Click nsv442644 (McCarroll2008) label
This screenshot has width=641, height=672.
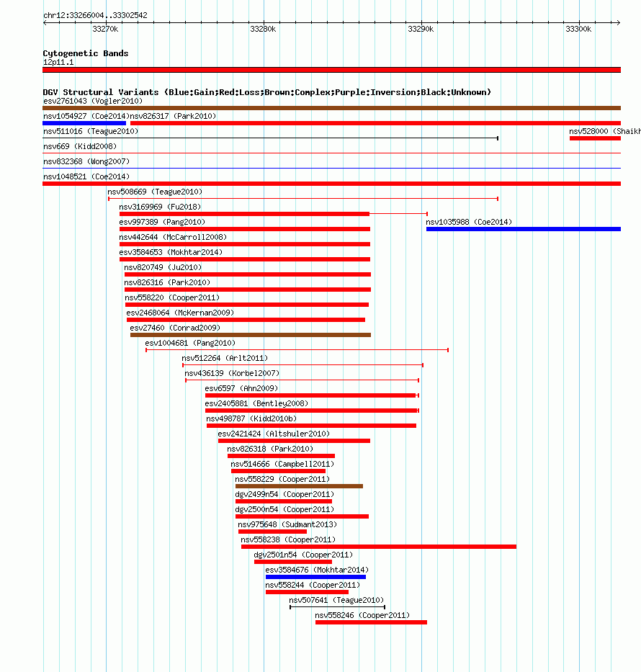point(173,237)
